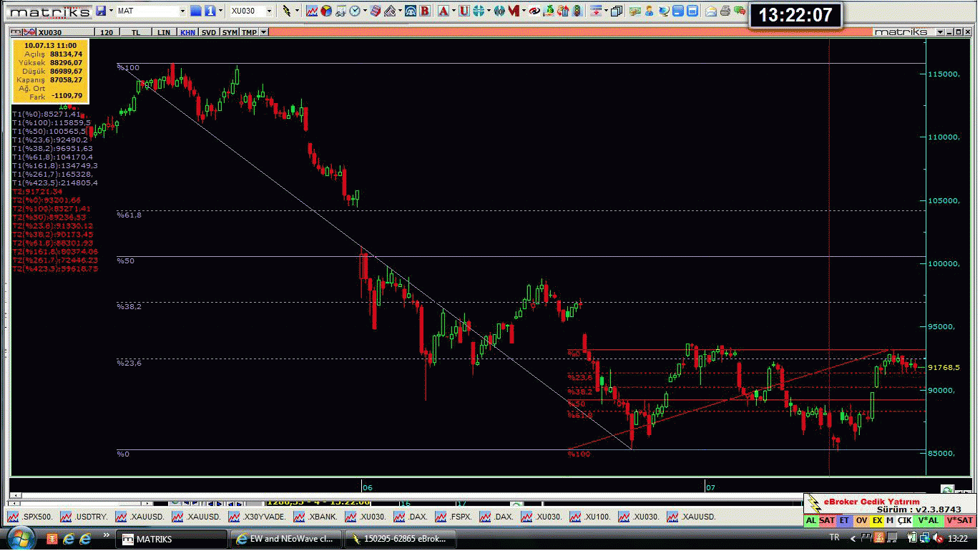
Task: Switch to the .SPX500 bottom tab
Action: [x=31, y=516]
